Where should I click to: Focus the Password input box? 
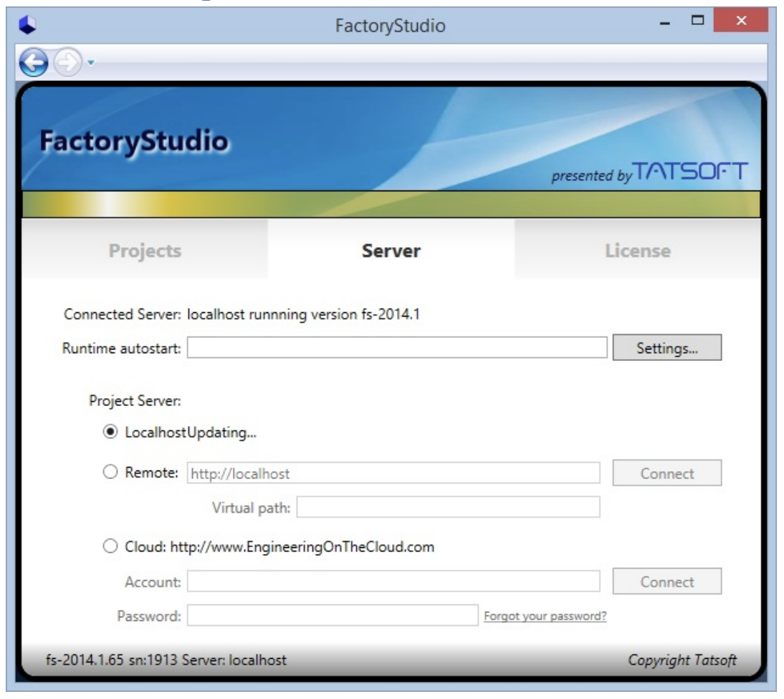[332, 615]
